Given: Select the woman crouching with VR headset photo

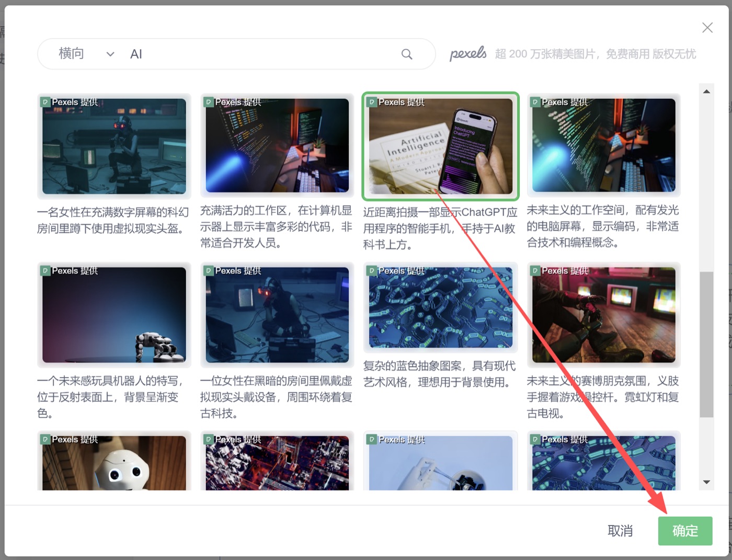Looking at the screenshot, I should pos(114,146).
